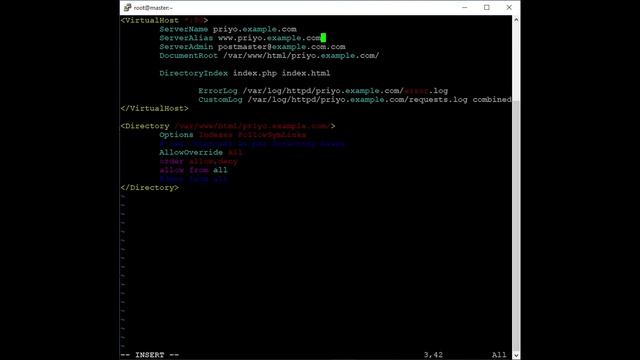Click the ServerAdmin directive
Image resolution: width=640 pixels, height=360 pixels.
coord(186,47)
